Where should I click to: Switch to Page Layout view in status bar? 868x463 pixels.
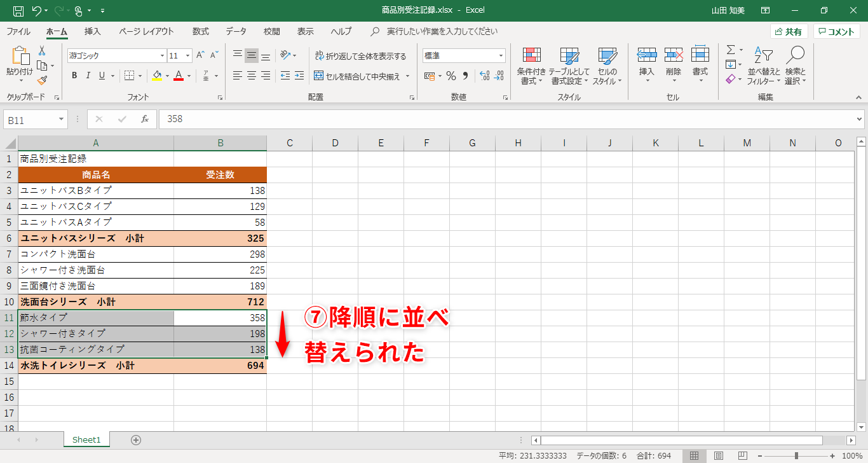click(719, 455)
